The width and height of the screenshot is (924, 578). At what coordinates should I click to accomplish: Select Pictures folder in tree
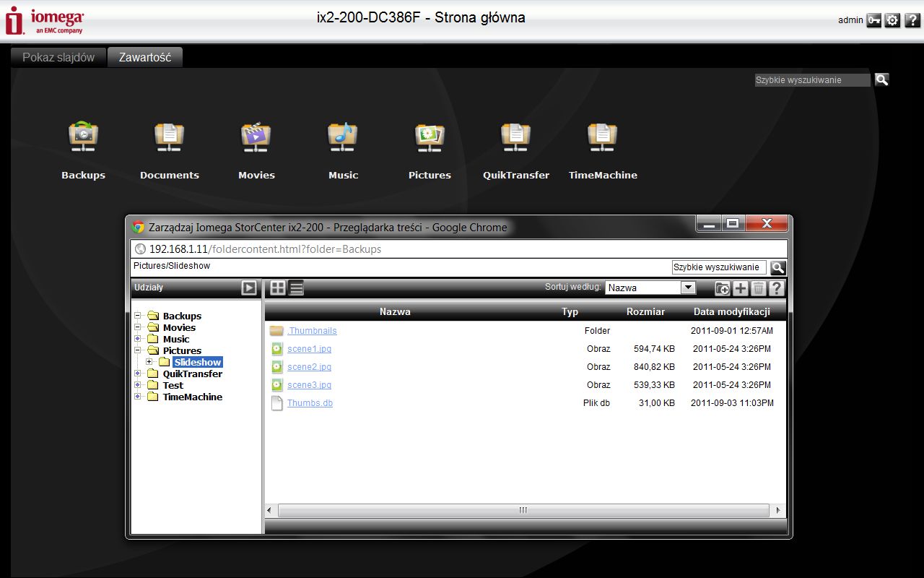click(182, 350)
